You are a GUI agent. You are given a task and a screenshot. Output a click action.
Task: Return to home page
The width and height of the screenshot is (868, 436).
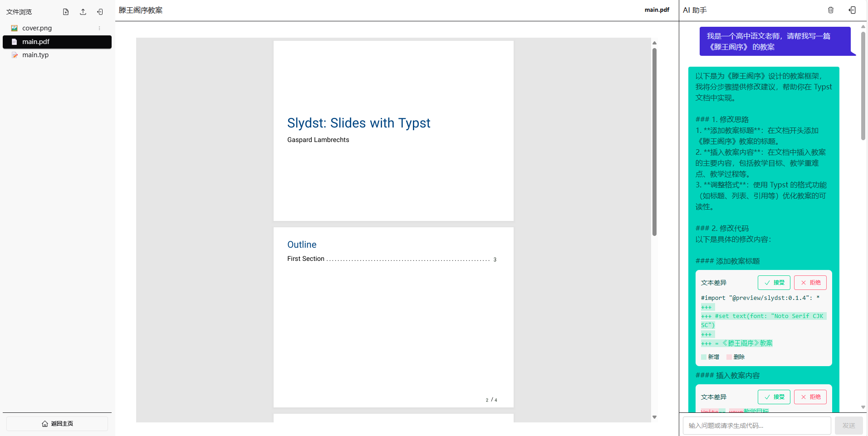pos(57,424)
